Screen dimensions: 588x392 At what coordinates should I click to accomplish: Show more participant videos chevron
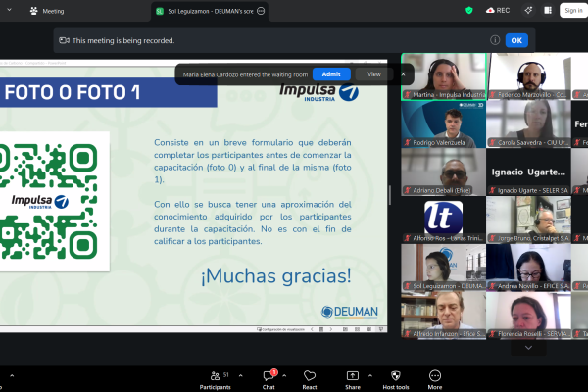[528, 348]
